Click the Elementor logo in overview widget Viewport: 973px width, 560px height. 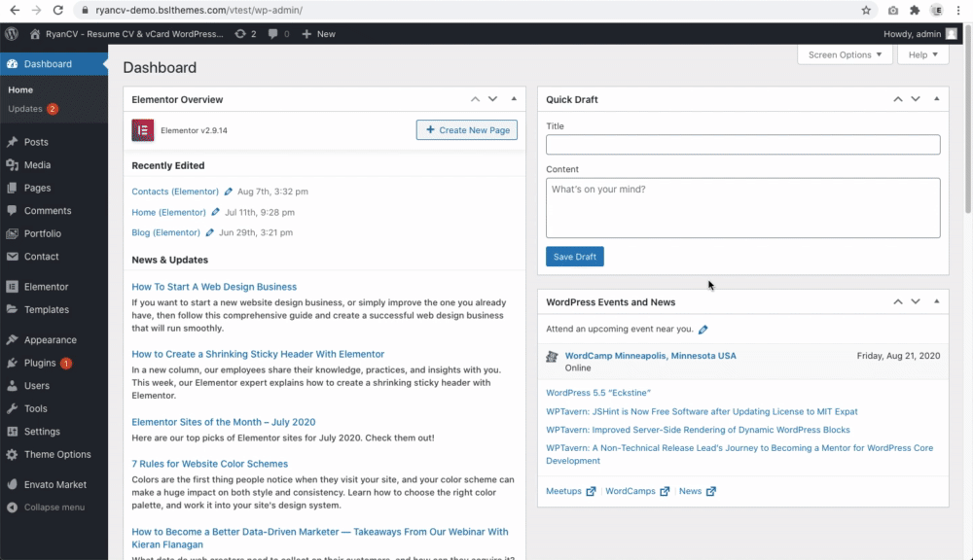(x=143, y=130)
